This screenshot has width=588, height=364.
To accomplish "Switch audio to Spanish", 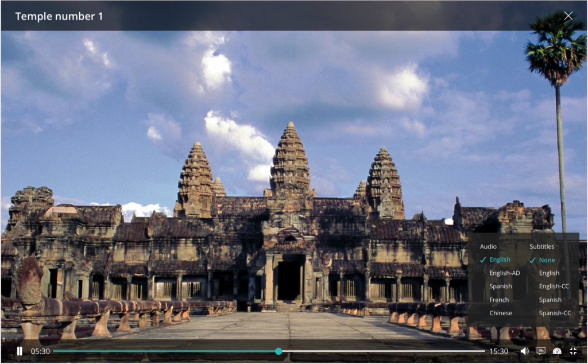I will coord(501,286).
